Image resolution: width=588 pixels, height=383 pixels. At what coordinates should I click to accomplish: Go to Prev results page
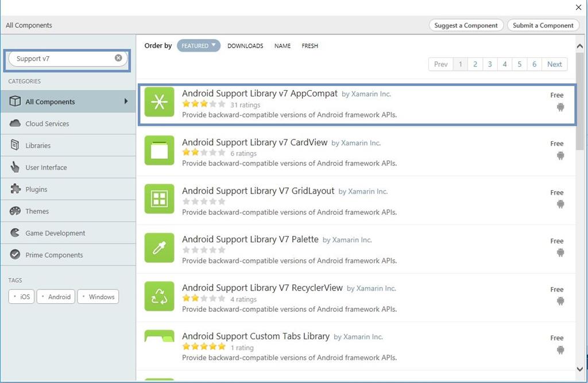440,64
